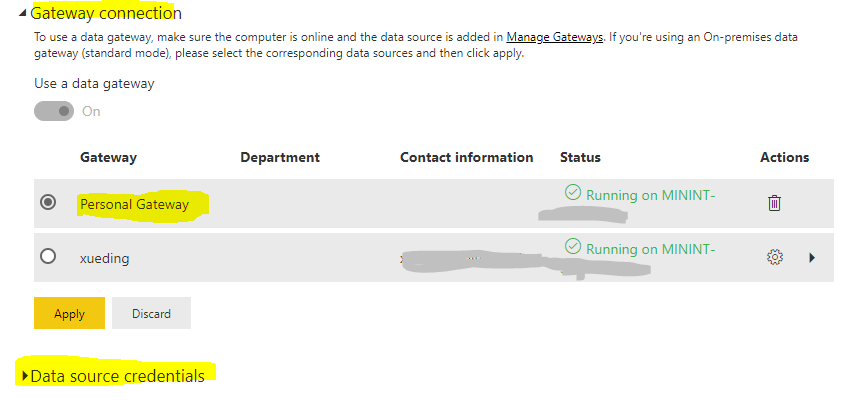Select the Personal Gateway radio button
Viewport: 849px width, 402px height.
tap(48, 202)
